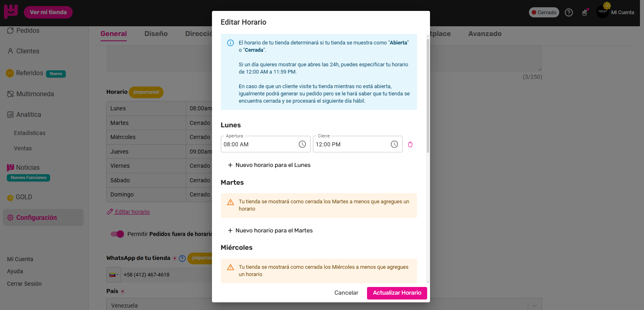644x310 pixels.
Task: Click the Editar horario link
Action: coord(132,212)
